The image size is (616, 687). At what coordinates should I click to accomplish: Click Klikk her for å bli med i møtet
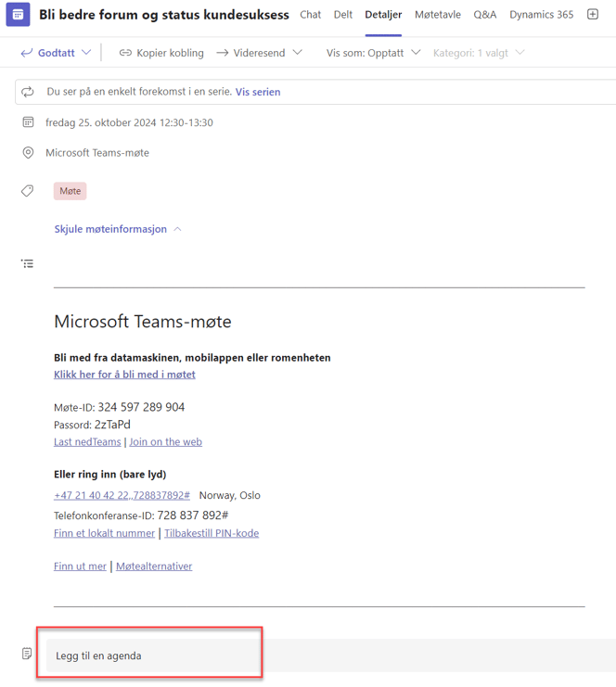124,375
